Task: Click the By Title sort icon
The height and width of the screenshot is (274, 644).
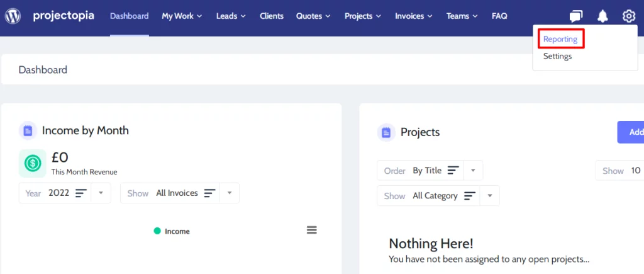Action: click(453, 170)
